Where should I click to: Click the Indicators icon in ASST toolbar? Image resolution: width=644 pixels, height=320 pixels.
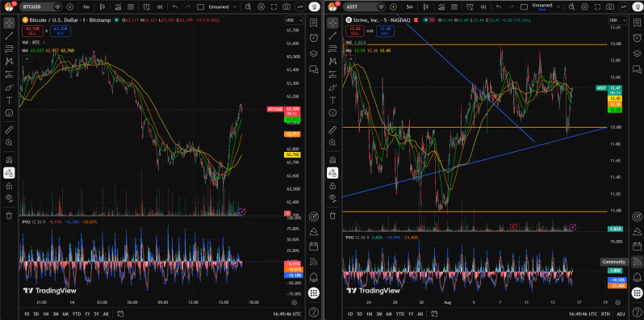pos(441,6)
